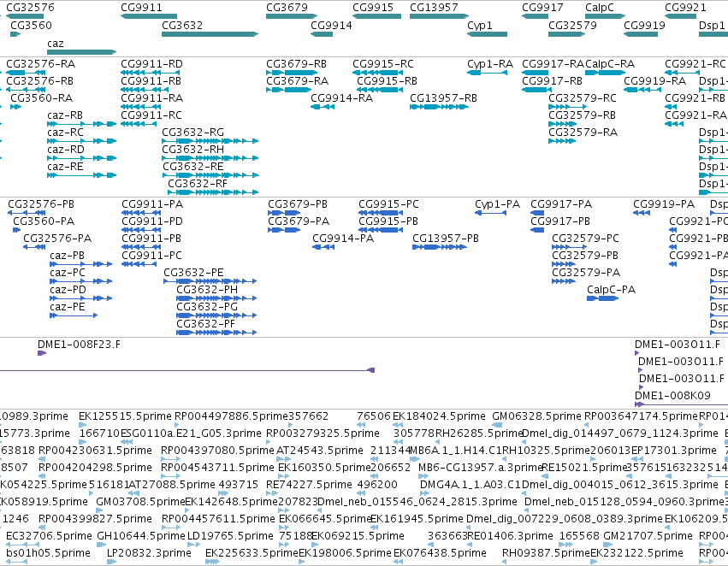
Task: Select protein CG32576-PB
Action: pos(41,204)
